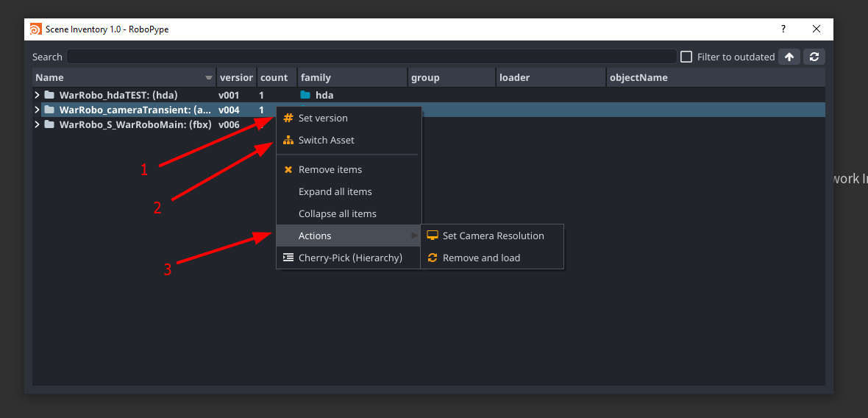Screen dimensions: 868x418
Task: Click the v001 version cell
Action: (230, 95)
